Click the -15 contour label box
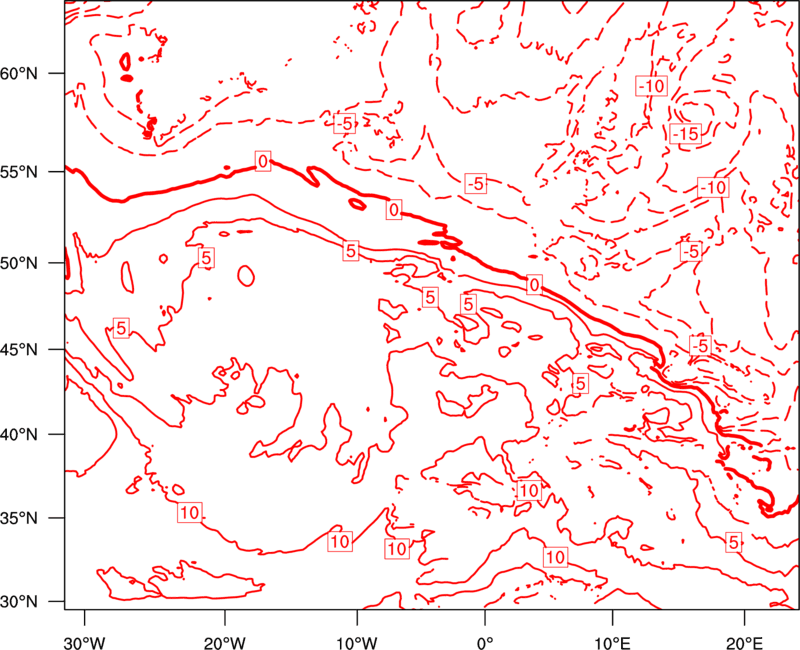The width and height of the screenshot is (800, 650). tap(685, 134)
